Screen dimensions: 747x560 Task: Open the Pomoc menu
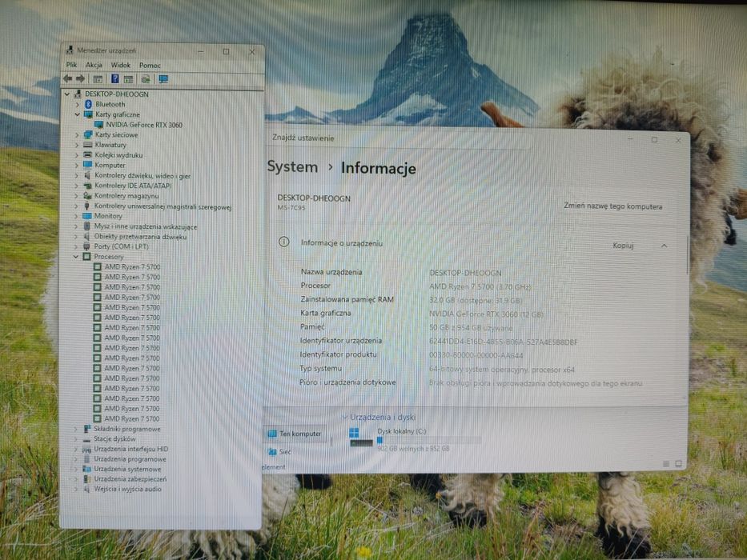pos(150,66)
